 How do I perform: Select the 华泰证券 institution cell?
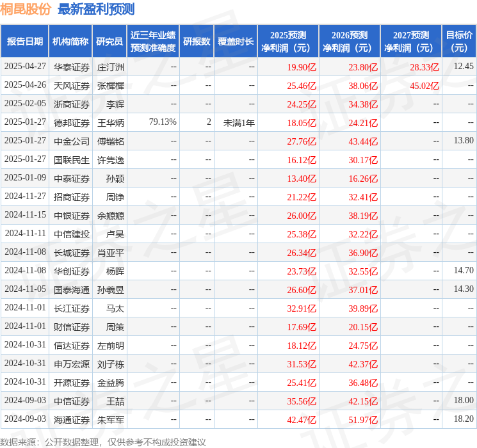click(72, 67)
